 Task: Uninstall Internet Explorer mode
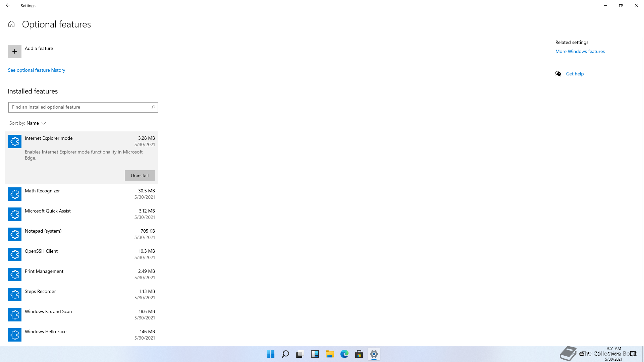[140, 176]
